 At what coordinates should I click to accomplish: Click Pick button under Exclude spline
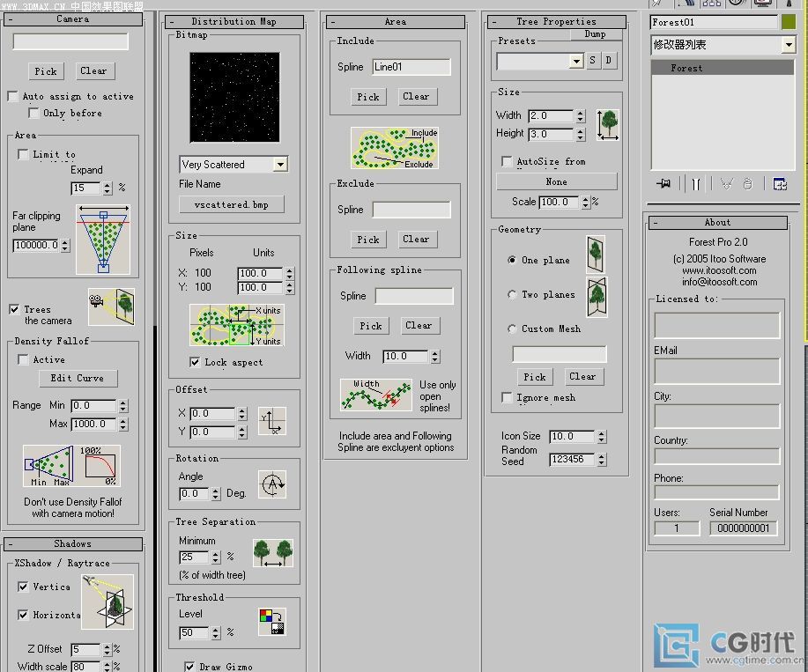[x=368, y=240]
